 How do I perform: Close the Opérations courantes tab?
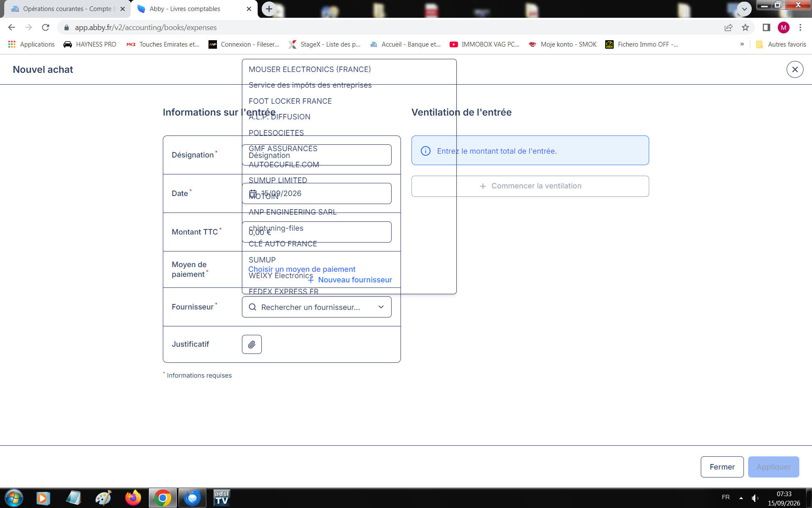123,9
